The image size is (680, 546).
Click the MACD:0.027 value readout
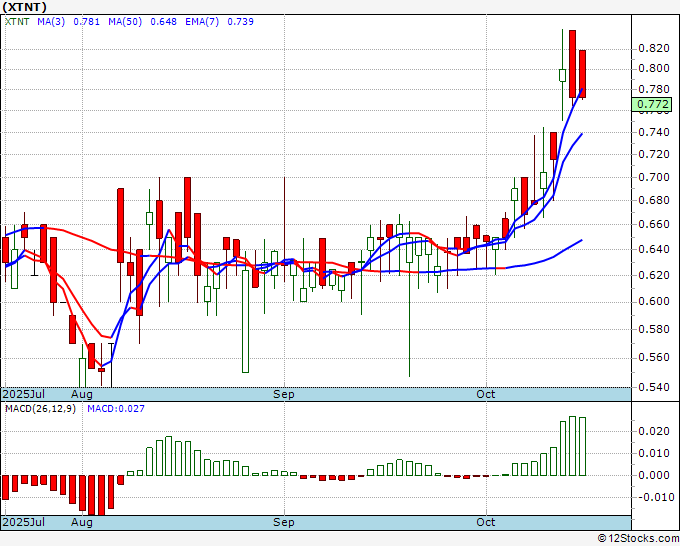point(116,409)
